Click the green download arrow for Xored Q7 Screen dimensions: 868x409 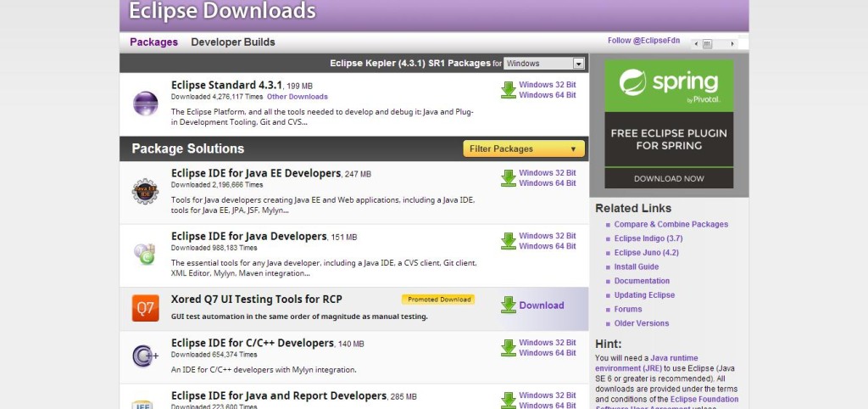click(x=509, y=305)
